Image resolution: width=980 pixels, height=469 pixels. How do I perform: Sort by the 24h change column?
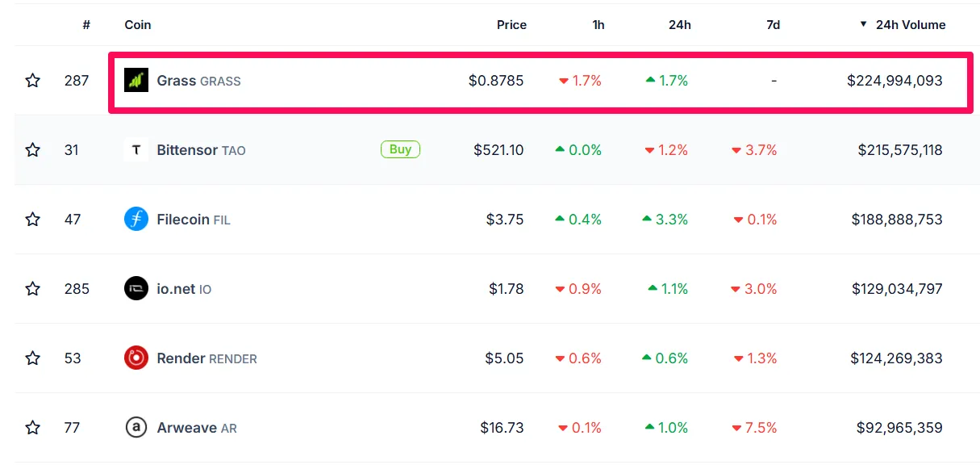coord(679,25)
